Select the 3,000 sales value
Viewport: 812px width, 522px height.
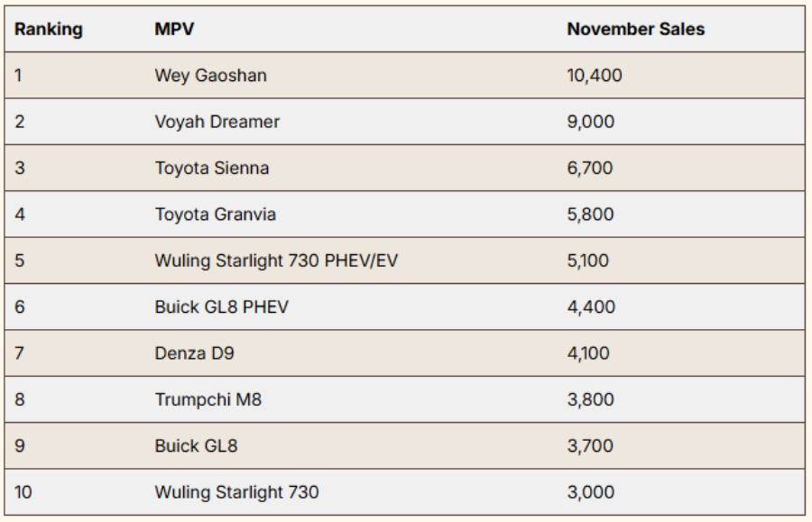point(590,492)
